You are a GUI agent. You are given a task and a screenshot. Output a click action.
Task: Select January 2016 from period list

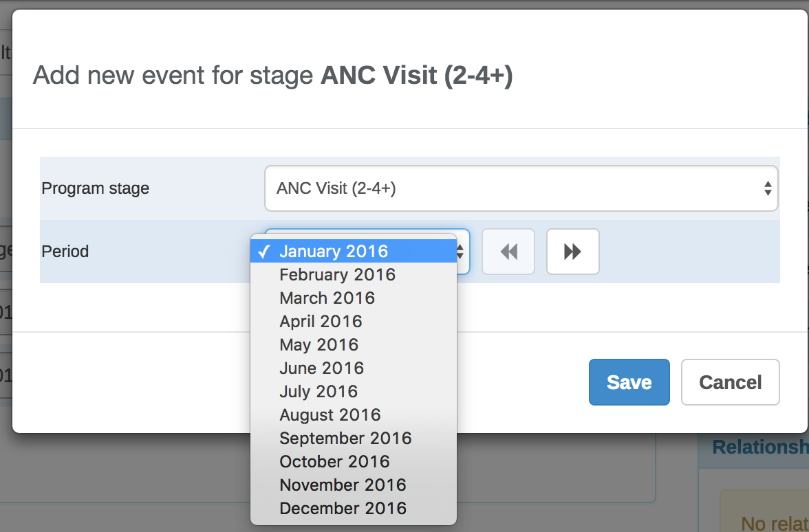334,252
